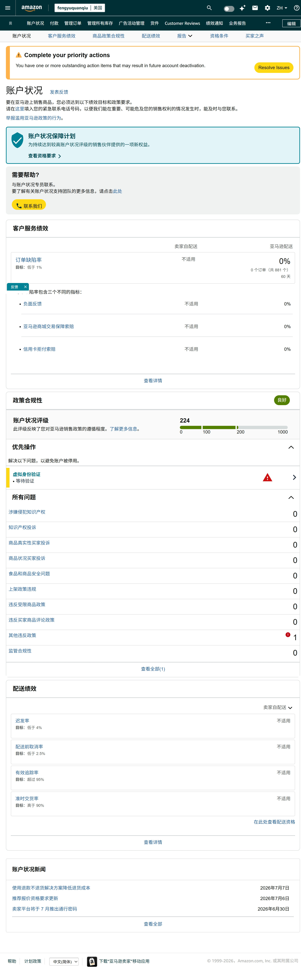The width and height of the screenshot is (301, 980).
Task: Open the 知识产权投诉 issue link
Action: coord(22,527)
